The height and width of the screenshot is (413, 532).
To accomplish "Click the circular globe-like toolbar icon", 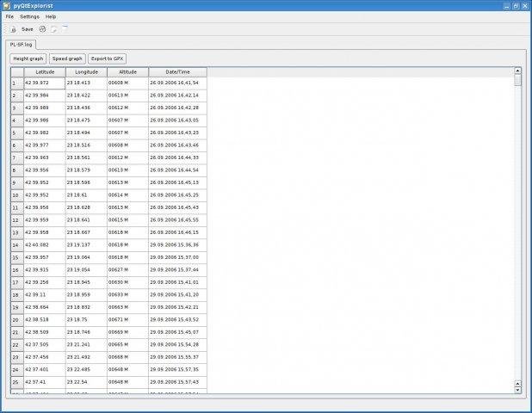I will coord(42,29).
